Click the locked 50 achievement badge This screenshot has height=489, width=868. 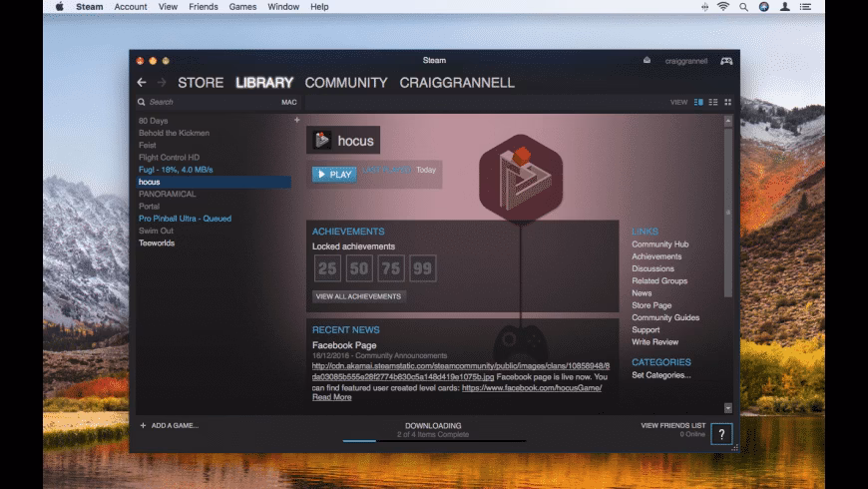tap(359, 268)
